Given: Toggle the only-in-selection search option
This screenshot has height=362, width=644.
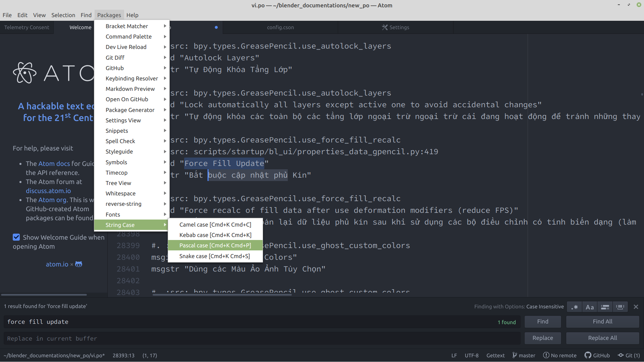Looking at the screenshot, I should pyautogui.click(x=605, y=307).
